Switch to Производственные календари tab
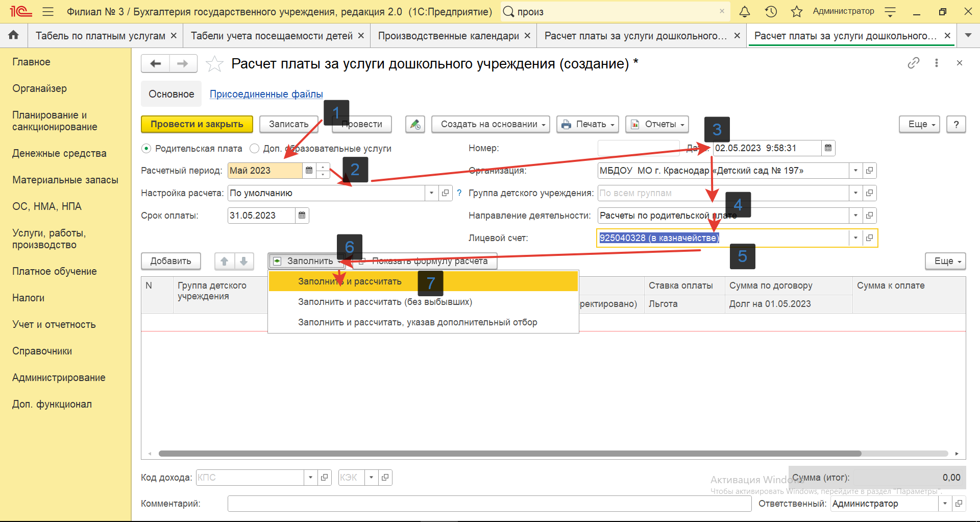The image size is (980, 522). pos(448,36)
